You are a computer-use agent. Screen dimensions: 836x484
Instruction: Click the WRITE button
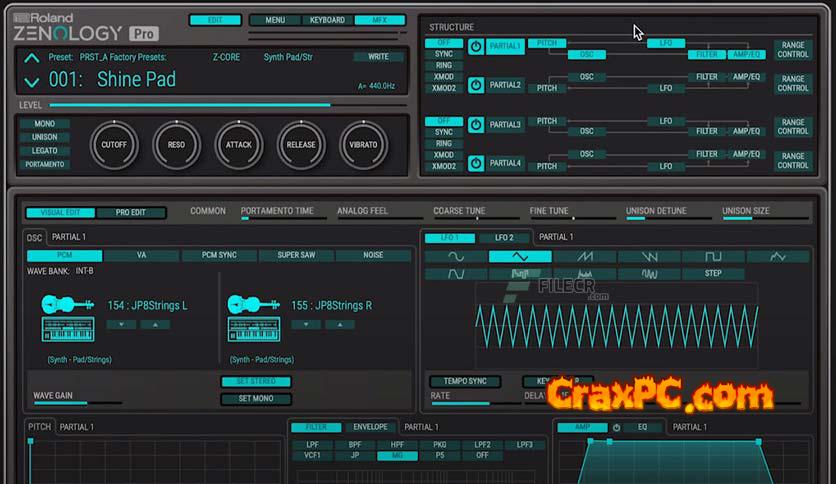pyautogui.click(x=378, y=57)
